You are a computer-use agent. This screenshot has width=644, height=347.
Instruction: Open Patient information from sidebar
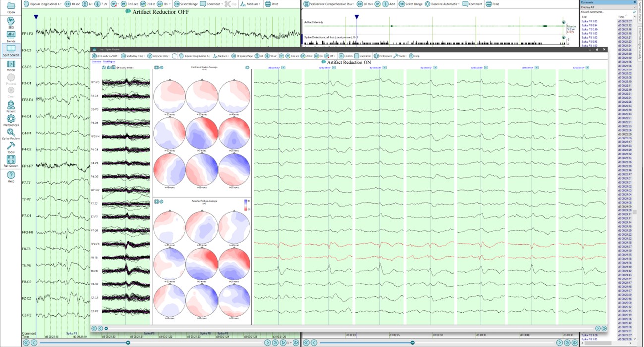coord(11,107)
